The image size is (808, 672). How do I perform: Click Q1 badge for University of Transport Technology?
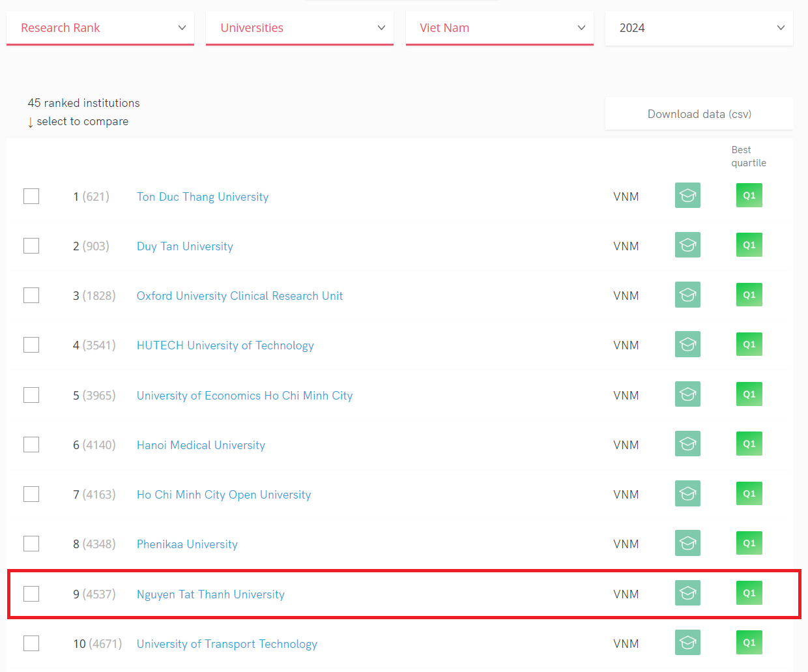pyautogui.click(x=749, y=643)
